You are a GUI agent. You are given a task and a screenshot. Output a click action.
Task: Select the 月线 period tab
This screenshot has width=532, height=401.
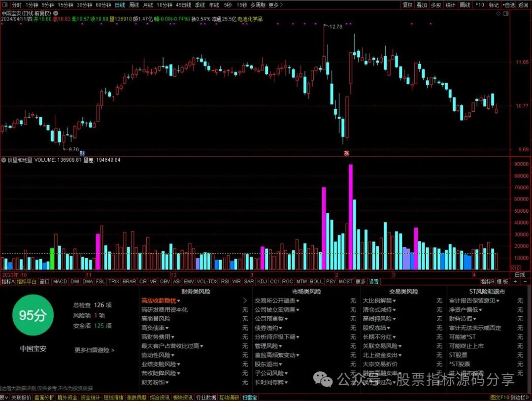pyautogui.click(x=148, y=5)
